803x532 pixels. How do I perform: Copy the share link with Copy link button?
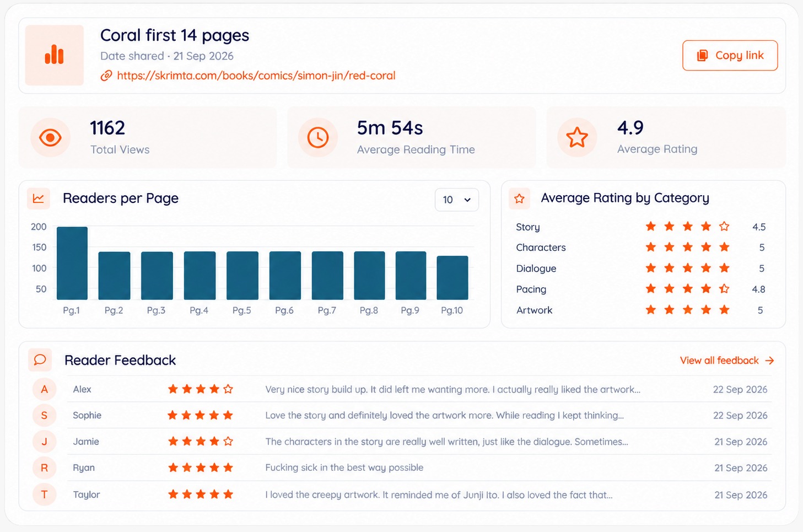[x=730, y=55]
